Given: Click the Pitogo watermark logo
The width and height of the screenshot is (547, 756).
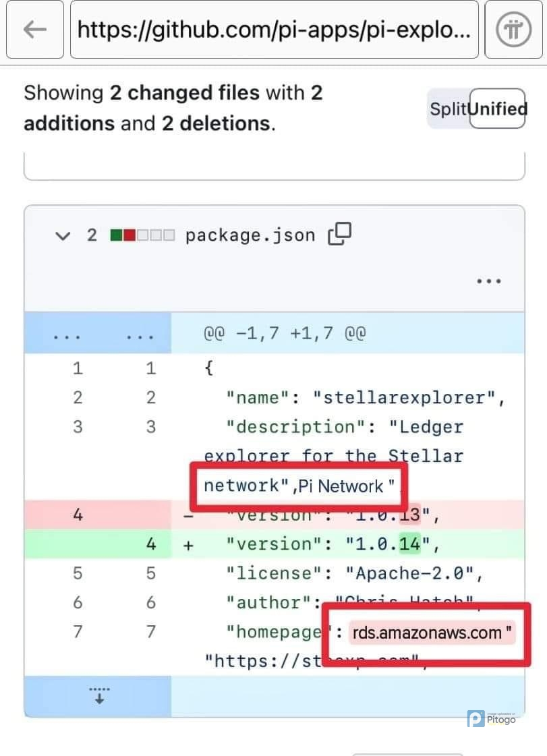Looking at the screenshot, I should click(x=492, y=718).
